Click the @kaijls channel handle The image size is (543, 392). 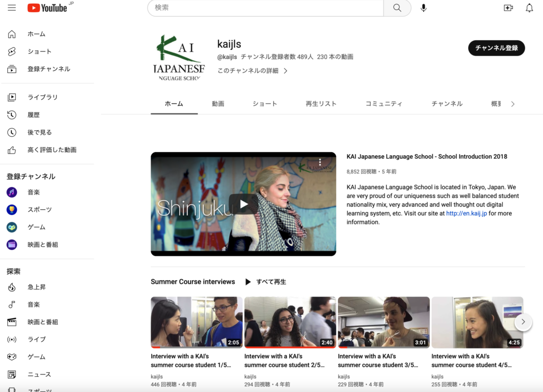tap(227, 57)
